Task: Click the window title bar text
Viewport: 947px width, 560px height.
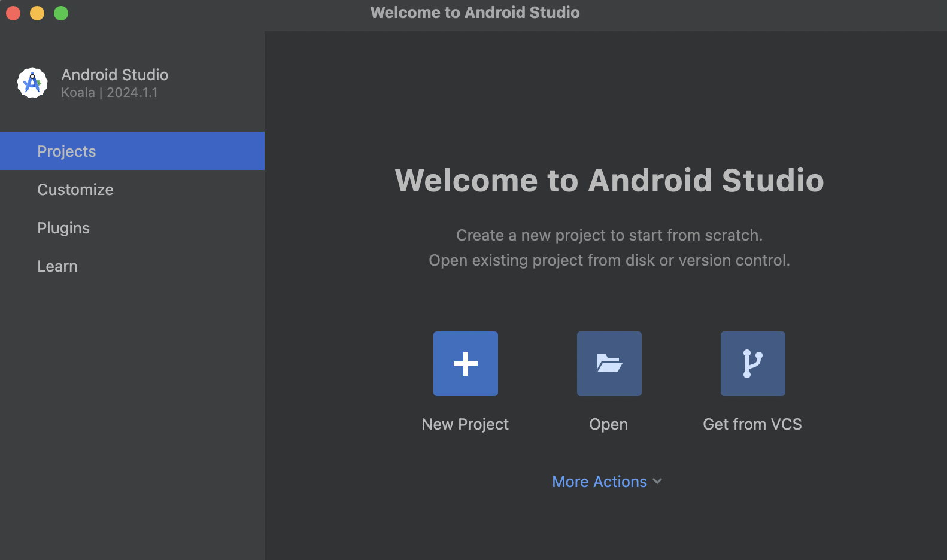Action: (475, 13)
